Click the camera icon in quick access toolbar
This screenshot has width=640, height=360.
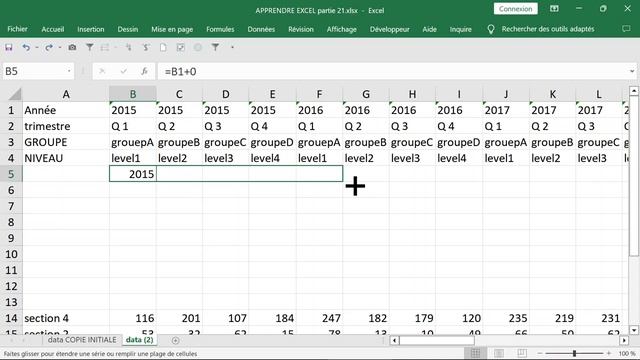72,48
